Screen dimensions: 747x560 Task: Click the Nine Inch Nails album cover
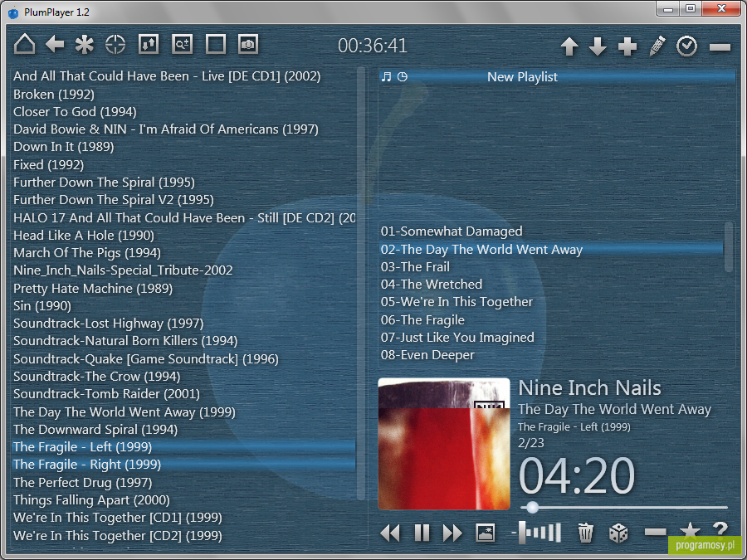coord(444,444)
